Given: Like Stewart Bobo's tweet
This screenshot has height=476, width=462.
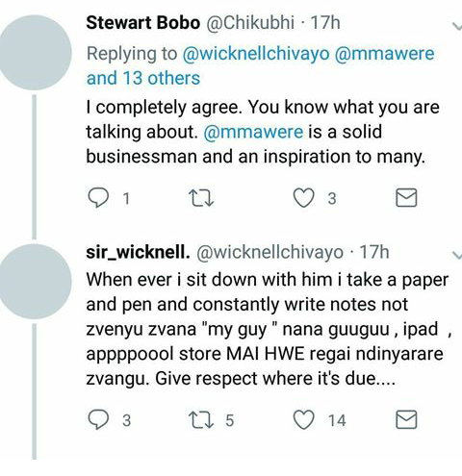Looking at the screenshot, I should pyautogui.click(x=303, y=198).
